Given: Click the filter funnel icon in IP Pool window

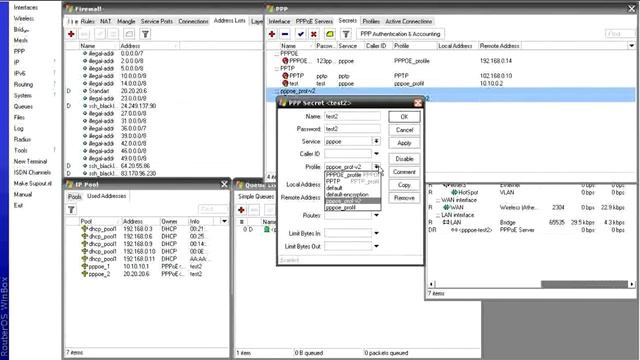Looking at the screenshot, I should click(71, 209).
